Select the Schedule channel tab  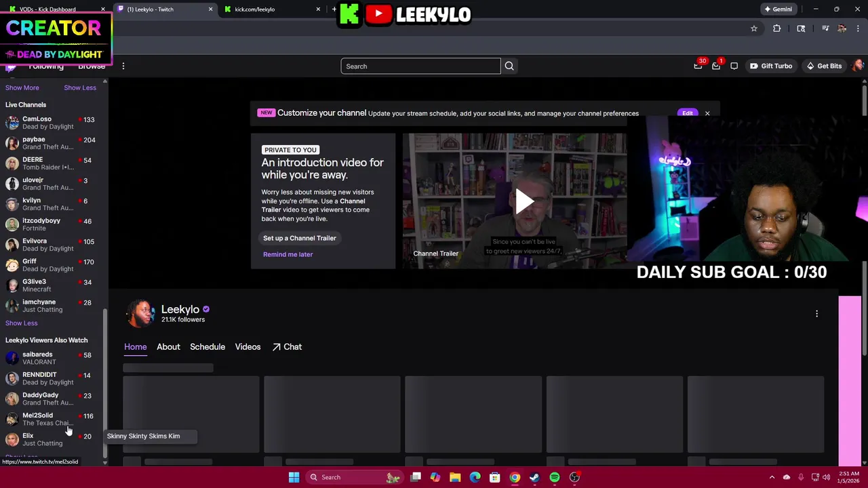tap(208, 347)
